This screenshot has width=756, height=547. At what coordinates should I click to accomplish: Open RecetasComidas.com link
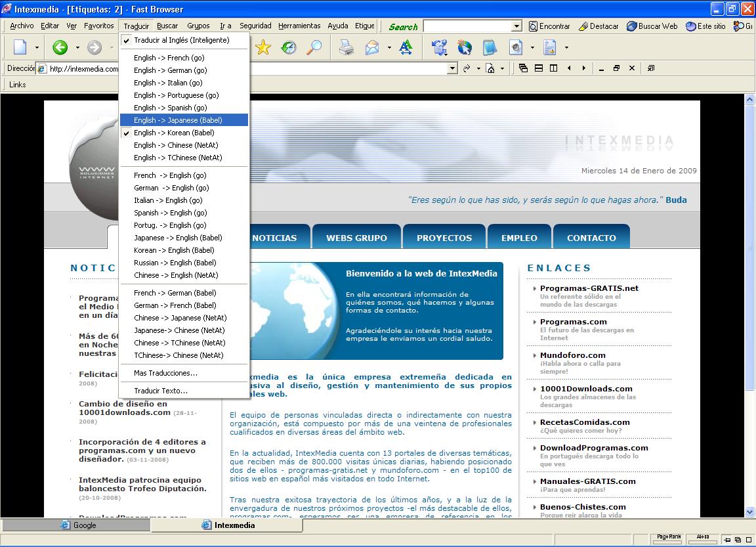pos(584,422)
